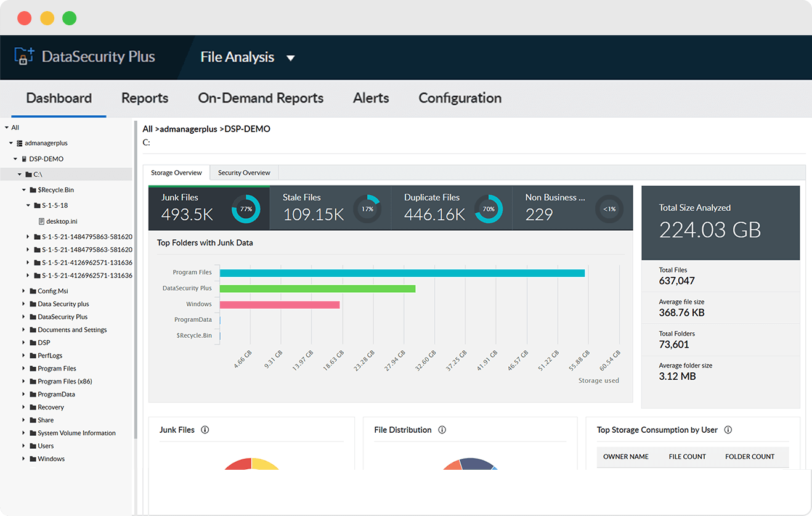Expand the Config.Msi folder arrow
The height and width of the screenshot is (516, 812).
(24, 291)
